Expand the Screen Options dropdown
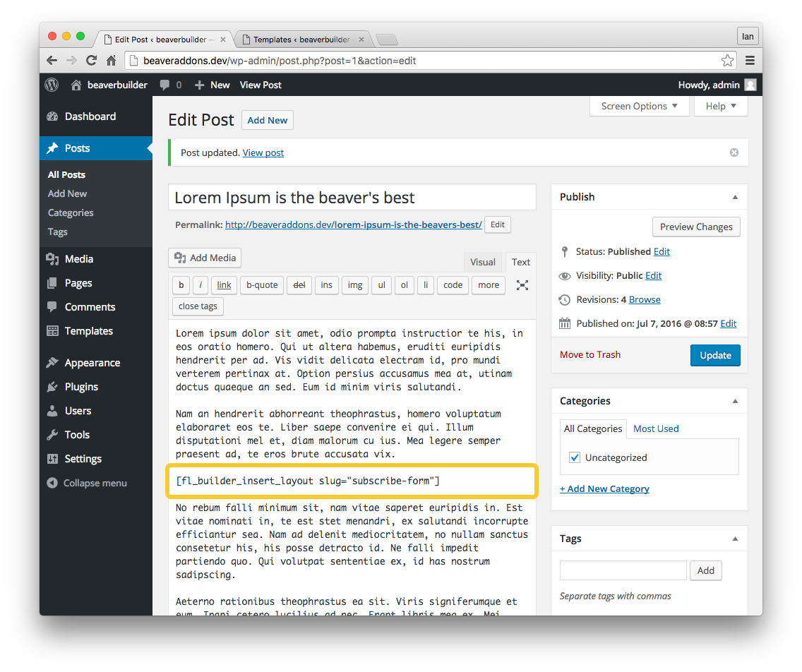 [x=640, y=107]
